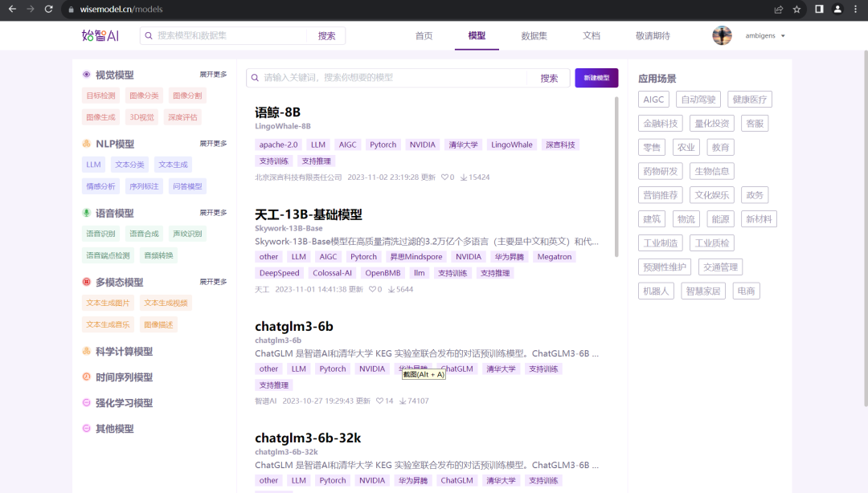The image size is (868, 493).
Task: Go back with the browser back arrow
Action: (12, 9)
